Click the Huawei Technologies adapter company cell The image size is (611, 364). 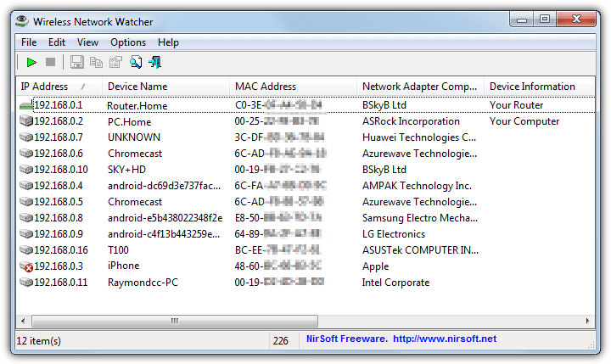tap(419, 137)
